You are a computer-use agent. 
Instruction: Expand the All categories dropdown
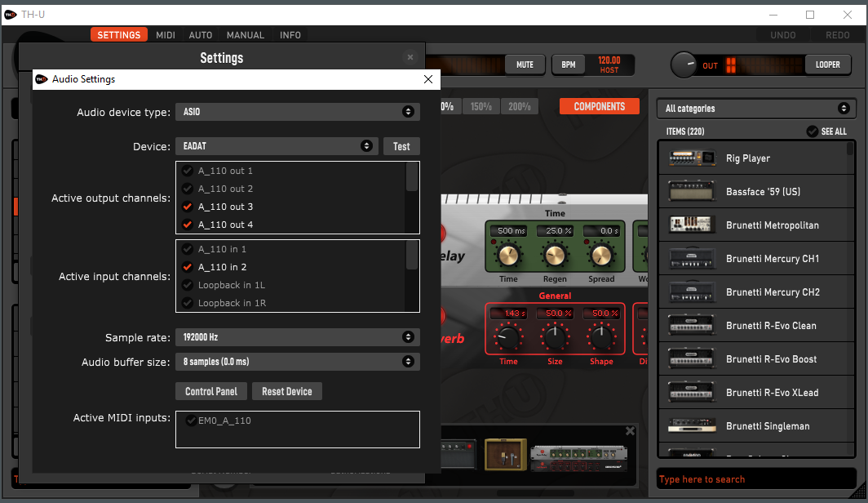point(756,109)
